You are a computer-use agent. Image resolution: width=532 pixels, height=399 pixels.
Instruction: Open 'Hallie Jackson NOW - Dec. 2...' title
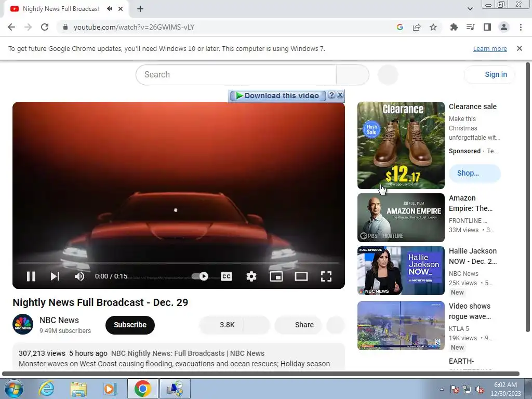click(473, 256)
